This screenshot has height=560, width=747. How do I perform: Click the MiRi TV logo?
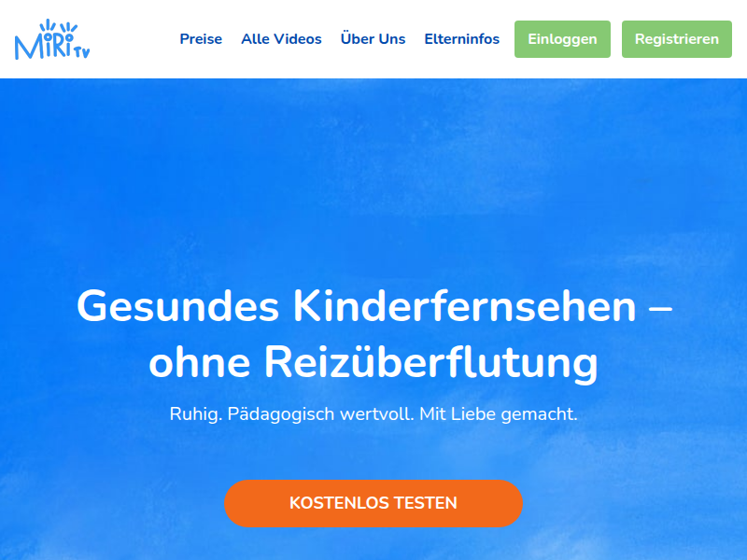pos(52,39)
